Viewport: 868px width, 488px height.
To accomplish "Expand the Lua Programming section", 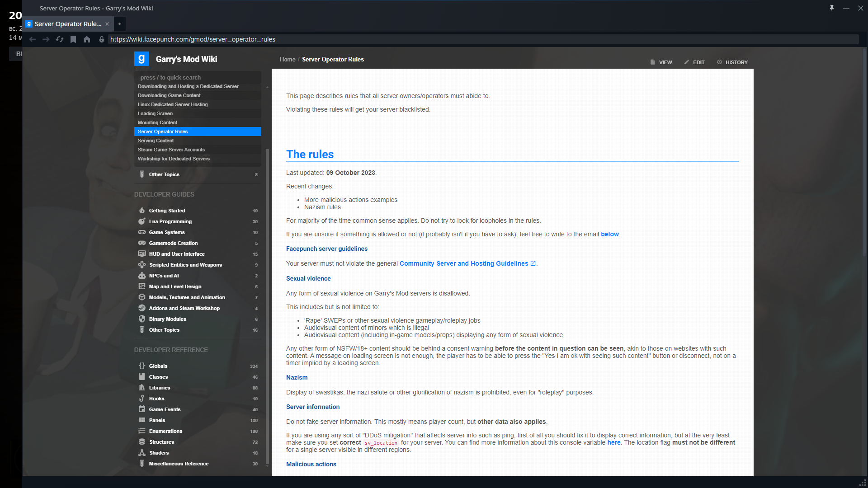I will 198,221.
